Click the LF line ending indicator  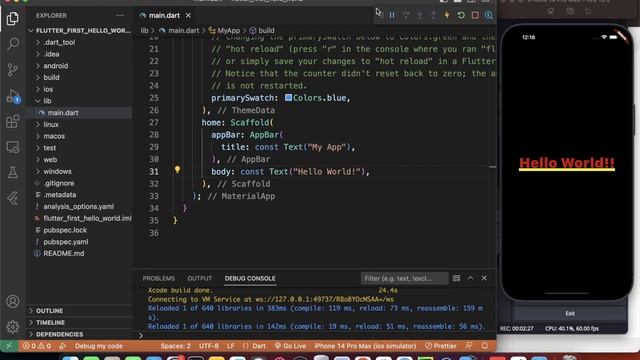pyautogui.click(x=231, y=346)
